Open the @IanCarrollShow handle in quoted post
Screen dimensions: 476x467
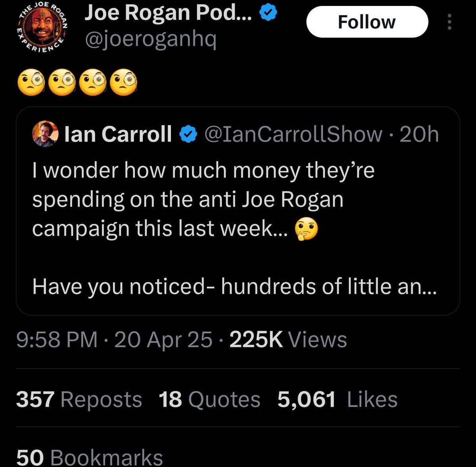tap(293, 134)
